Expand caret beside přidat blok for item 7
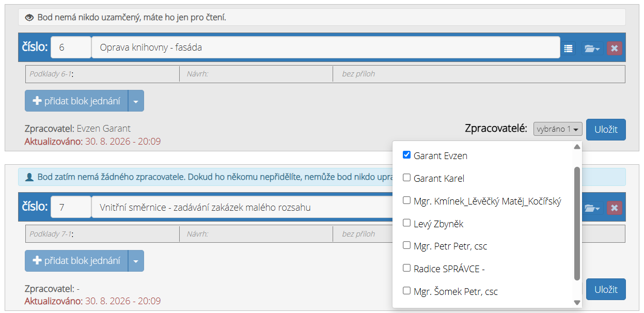This screenshot has width=644, height=313. (136, 261)
